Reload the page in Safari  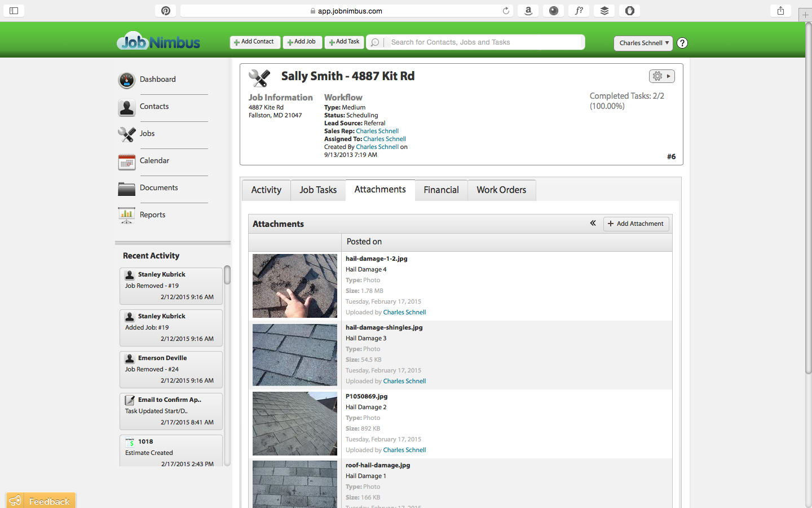point(506,11)
